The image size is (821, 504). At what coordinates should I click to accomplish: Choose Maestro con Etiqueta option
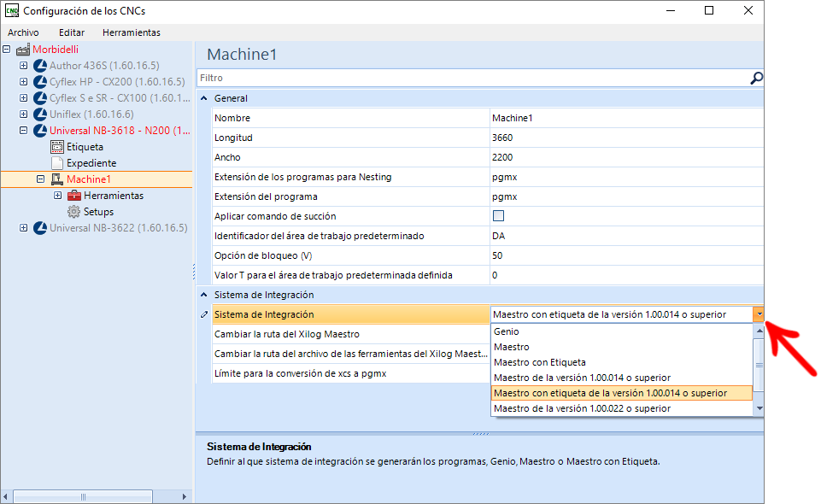coord(622,362)
